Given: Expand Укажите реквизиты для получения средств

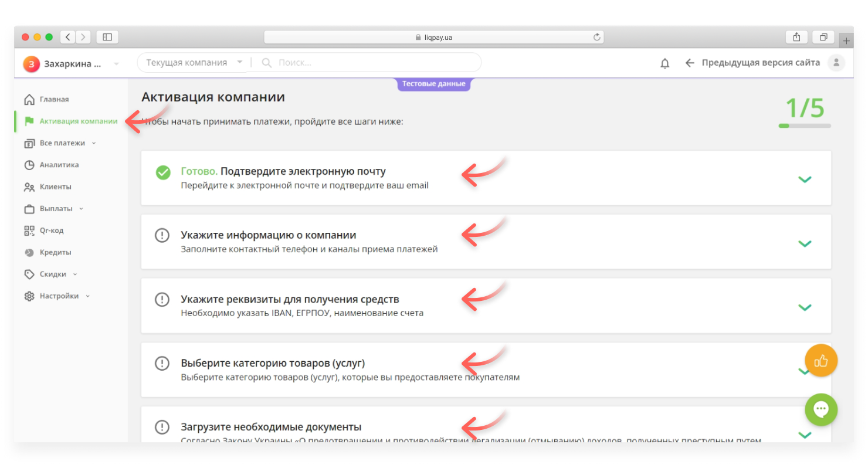Looking at the screenshot, I should [805, 307].
